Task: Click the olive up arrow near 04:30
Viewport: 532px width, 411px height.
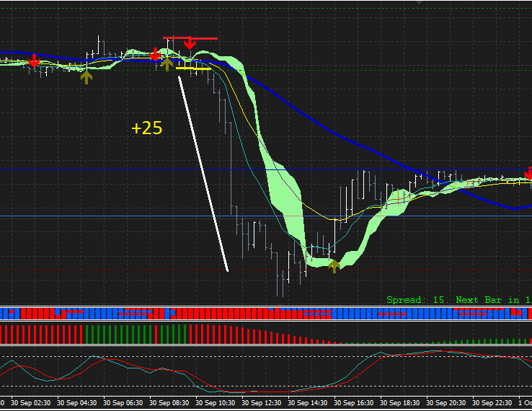Action: [87, 77]
